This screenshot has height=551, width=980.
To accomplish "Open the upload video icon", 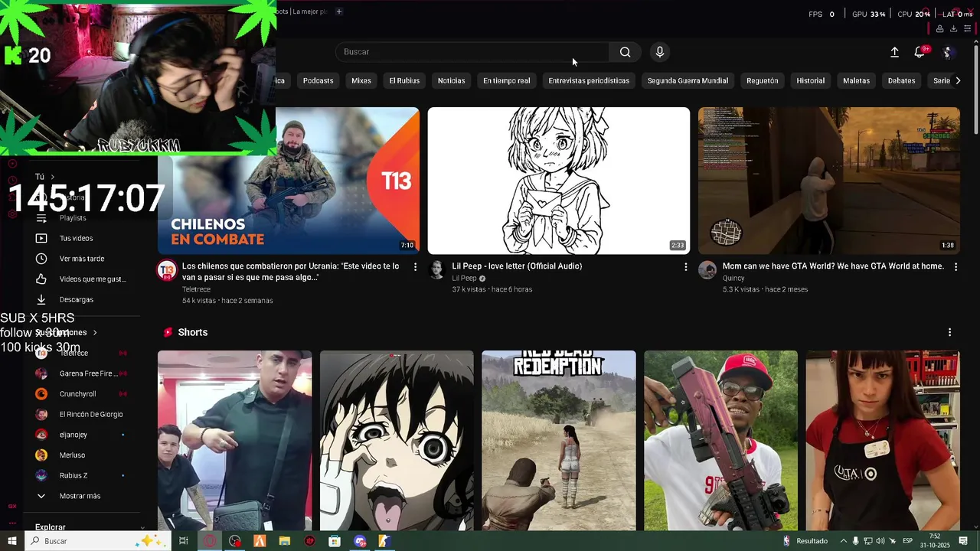I will click(x=894, y=52).
